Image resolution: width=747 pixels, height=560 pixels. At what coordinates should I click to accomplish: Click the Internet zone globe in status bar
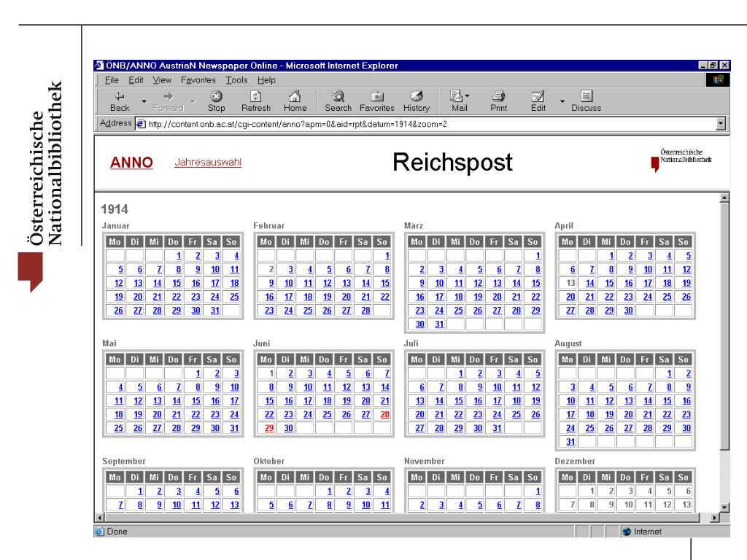click(627, 532)
